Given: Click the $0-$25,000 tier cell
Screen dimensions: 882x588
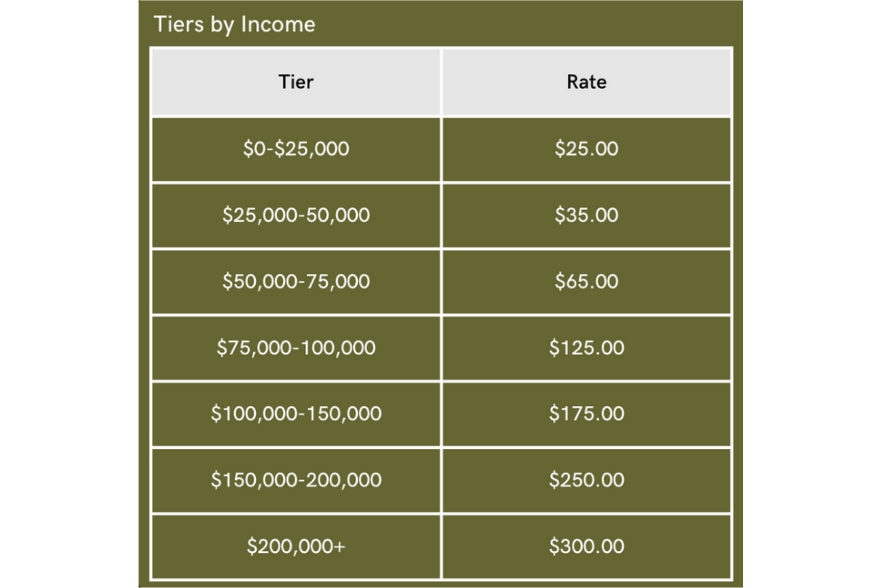Looking at the screenshot, I should [295, 148].
